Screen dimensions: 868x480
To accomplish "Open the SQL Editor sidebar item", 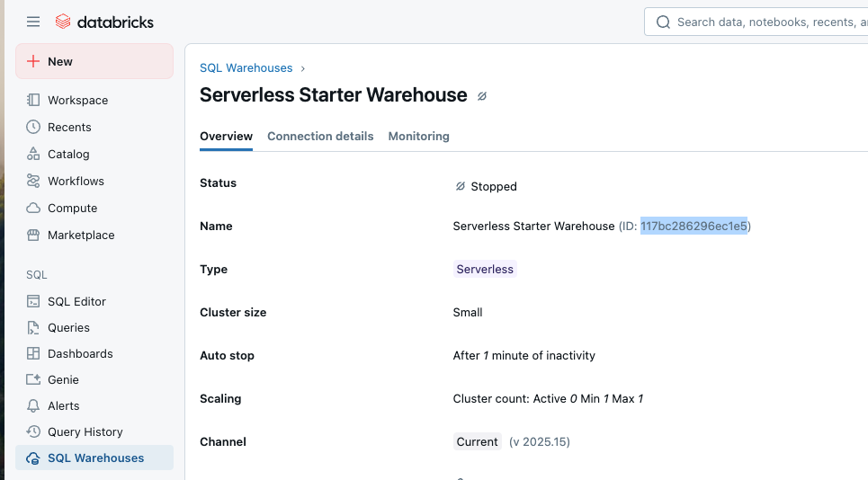I will pyautogui.click(x=94, y=301).
